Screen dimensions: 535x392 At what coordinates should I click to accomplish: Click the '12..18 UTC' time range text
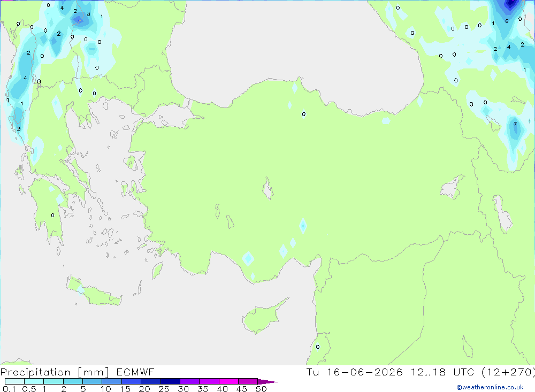point(444,372)
